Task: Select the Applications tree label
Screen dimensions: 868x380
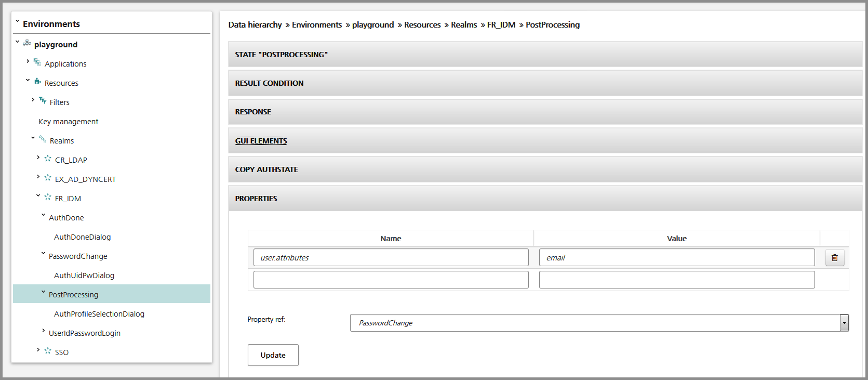Action: (65, 64)
